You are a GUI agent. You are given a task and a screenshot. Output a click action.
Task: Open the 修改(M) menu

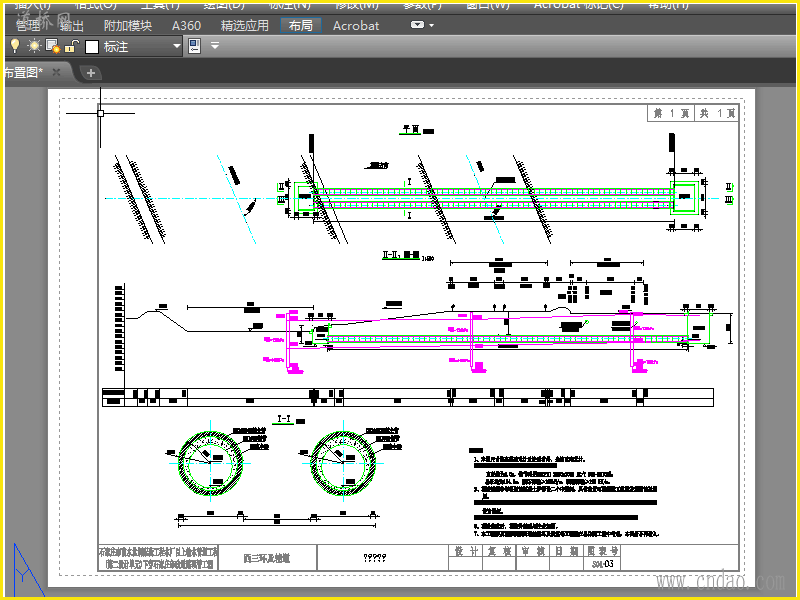(x=357, y=5)
